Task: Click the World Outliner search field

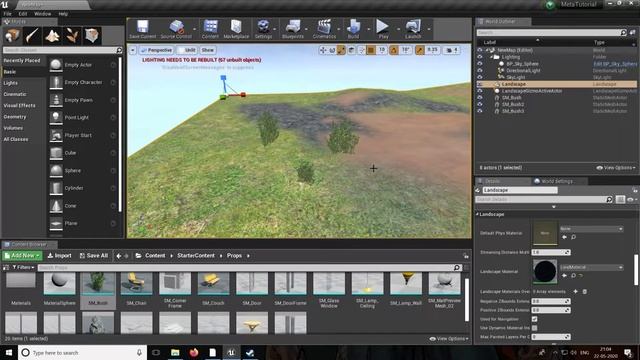Action: tap(551, 32)
